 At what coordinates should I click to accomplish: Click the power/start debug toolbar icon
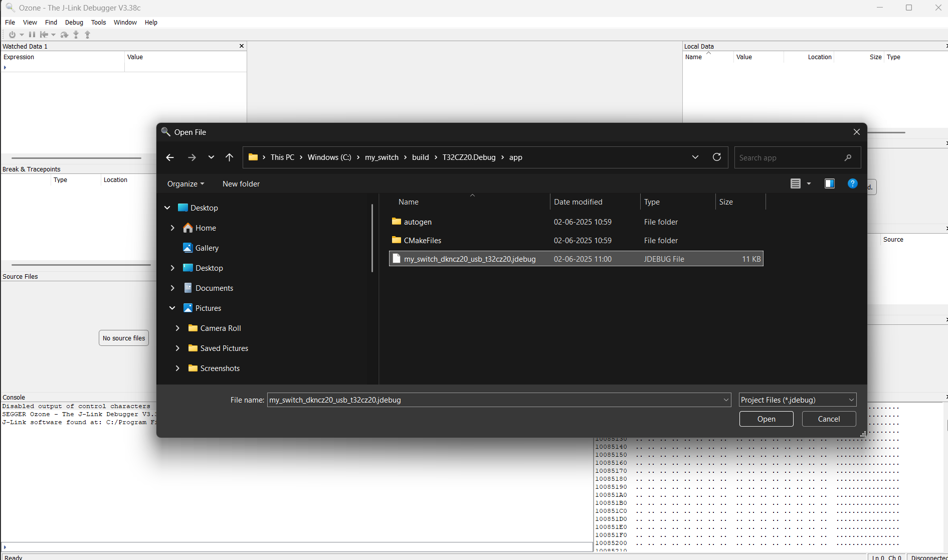pos(12,35)
